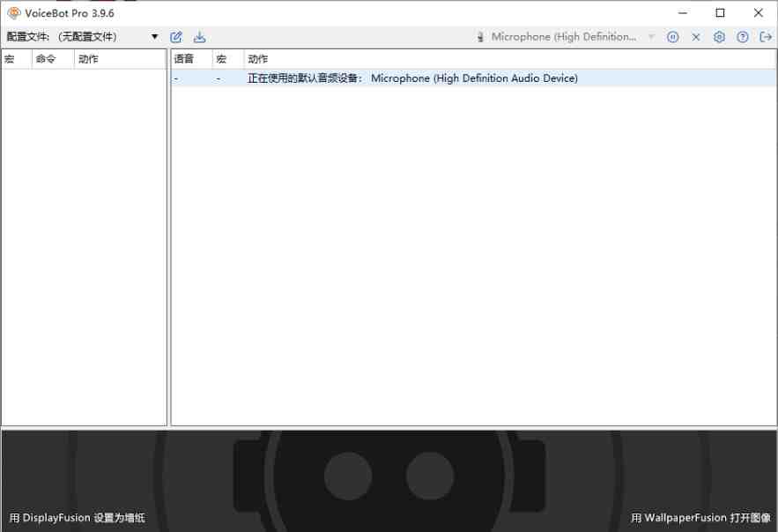Click the VoiceBot logo in the title bar
The image size is (778, 532).
(x=12, y=12)
